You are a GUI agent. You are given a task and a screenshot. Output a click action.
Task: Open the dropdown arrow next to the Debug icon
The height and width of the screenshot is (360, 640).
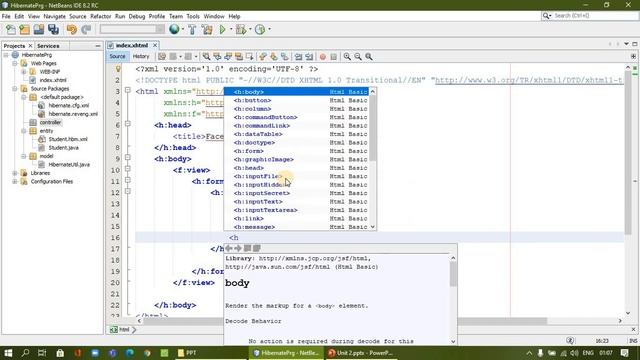coord(250,29)
